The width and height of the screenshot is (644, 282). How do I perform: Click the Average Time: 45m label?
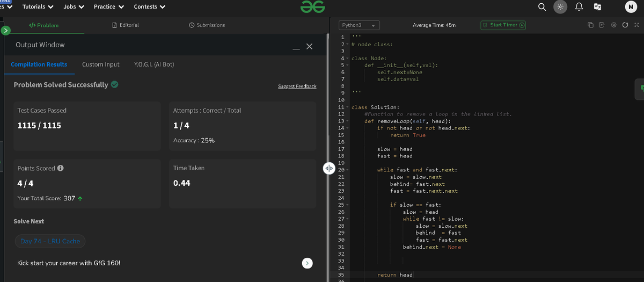(434, 25)
